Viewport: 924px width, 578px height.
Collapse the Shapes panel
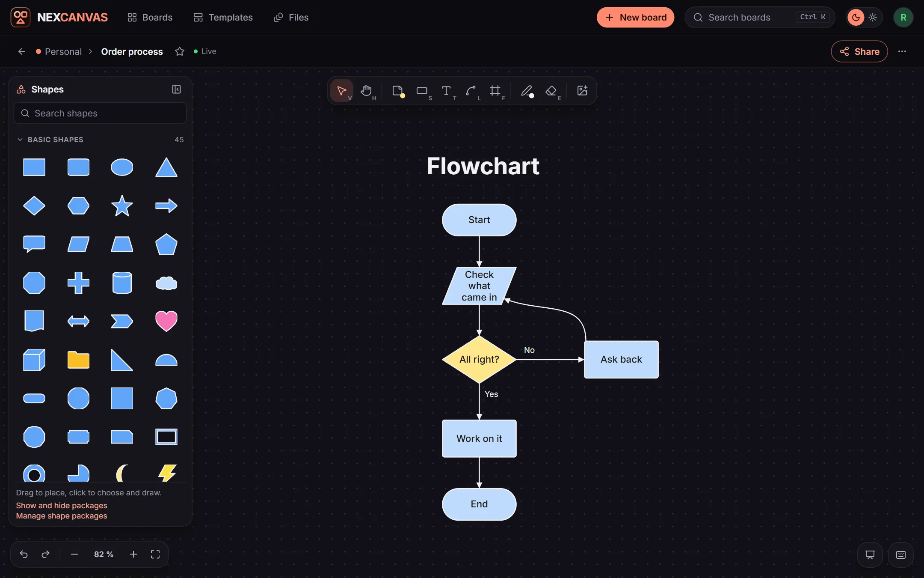pos(176,89)
